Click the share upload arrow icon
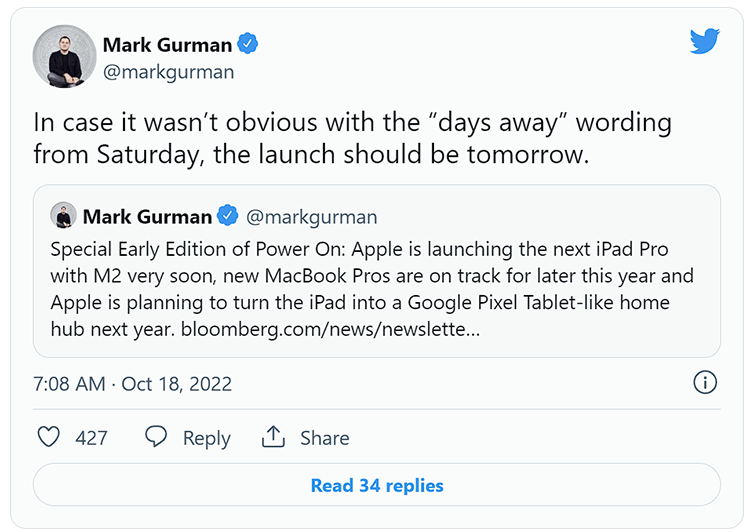 click(x=273, y=436)
